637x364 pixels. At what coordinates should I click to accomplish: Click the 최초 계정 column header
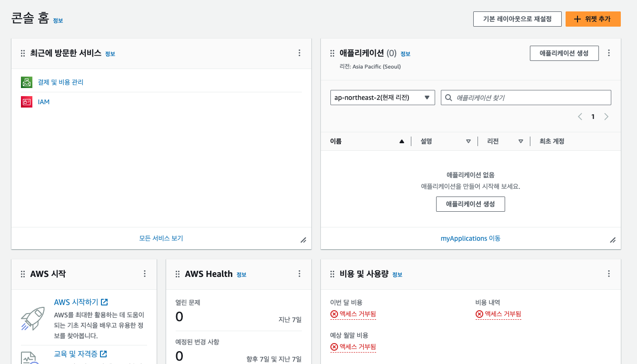click(552, 141)
